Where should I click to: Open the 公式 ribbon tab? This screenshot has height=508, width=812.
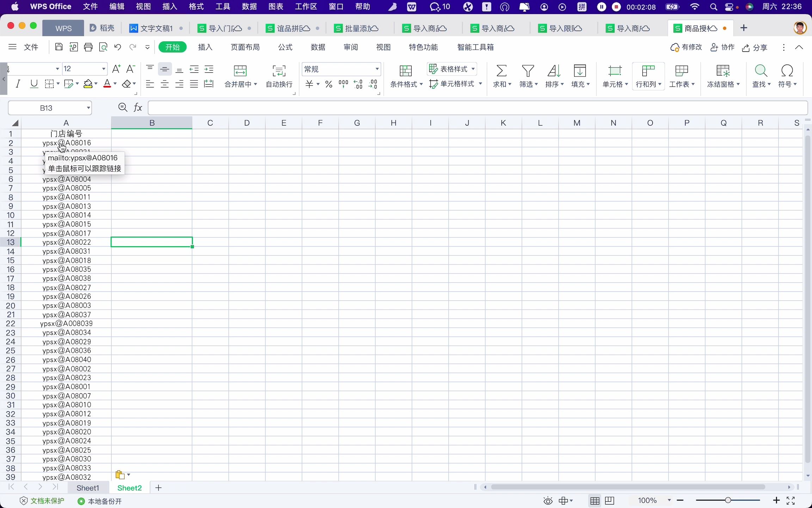[x=285, y=47]
